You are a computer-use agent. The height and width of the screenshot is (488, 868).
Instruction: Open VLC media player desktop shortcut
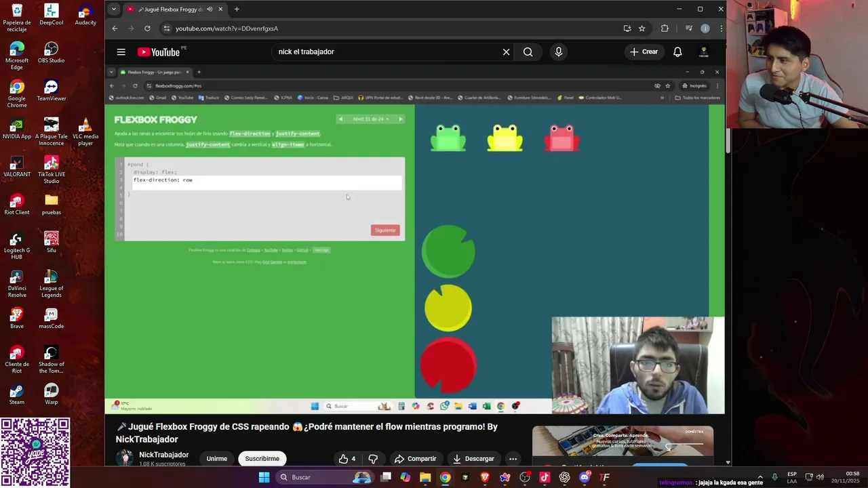pos(85,131)
